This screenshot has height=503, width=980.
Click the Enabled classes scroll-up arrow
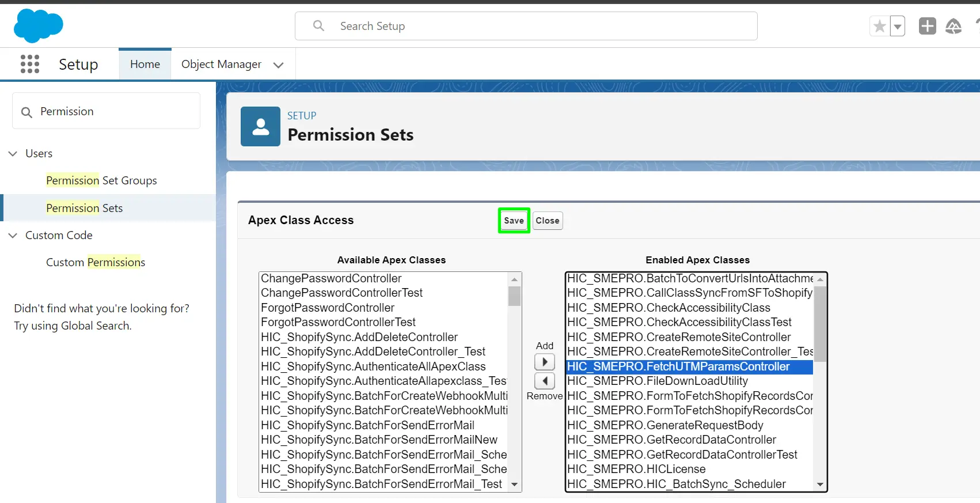coord(820,279)
